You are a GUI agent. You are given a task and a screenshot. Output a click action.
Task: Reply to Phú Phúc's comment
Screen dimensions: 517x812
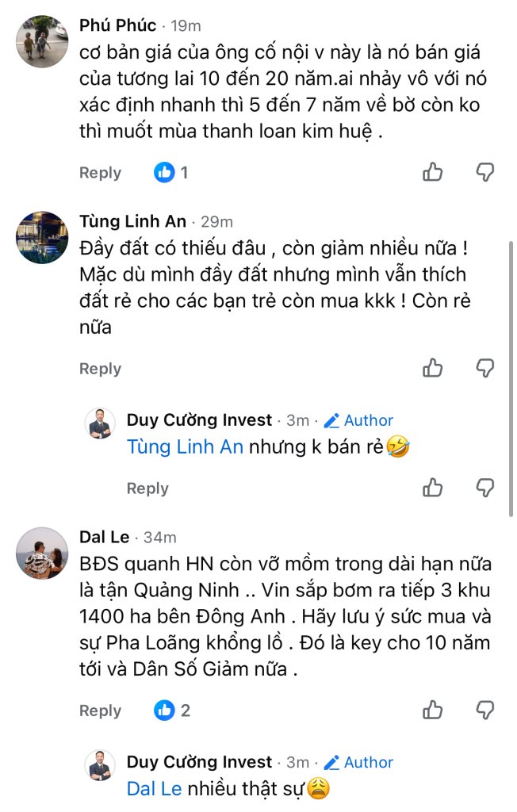[x=100, y=173]
